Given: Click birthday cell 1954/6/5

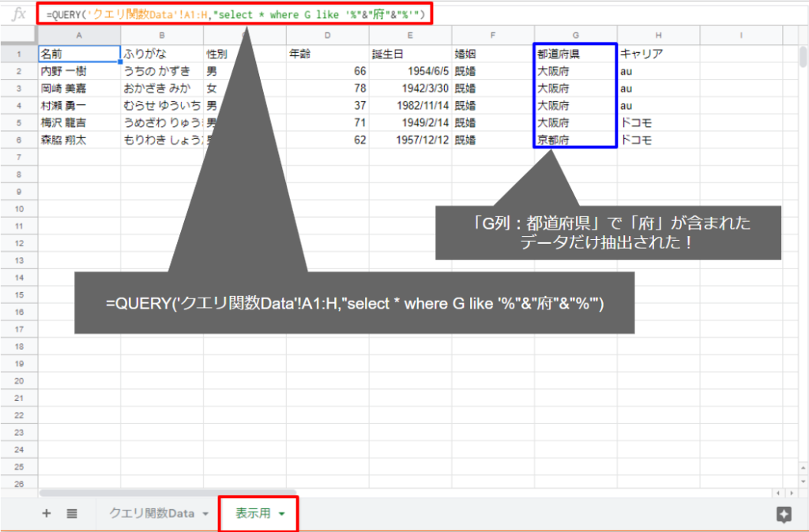Looking at the screenshot, I should click(410, 71).
